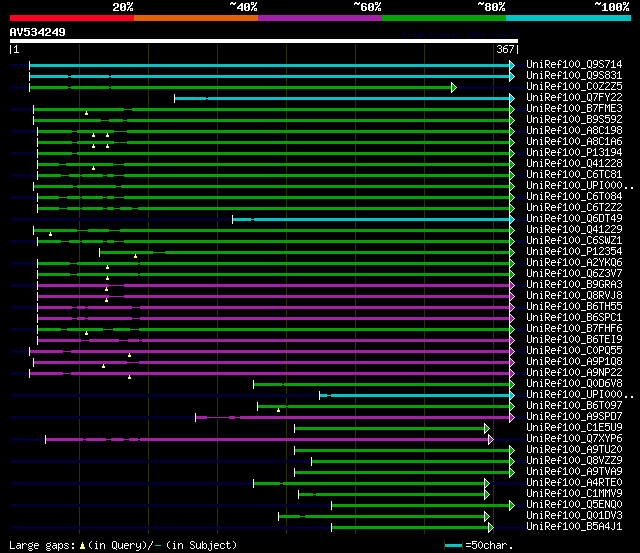
Task: Select the UniRef100_B6T097 label
Action: pyautogui.click(x=574, y=406)
